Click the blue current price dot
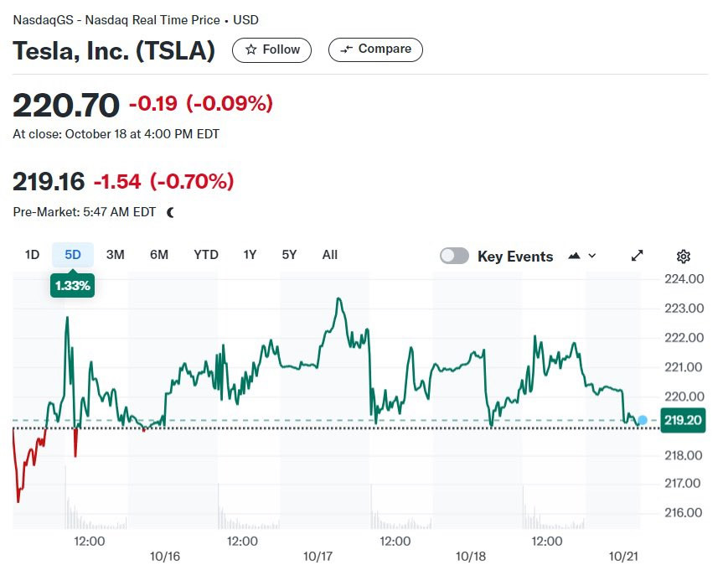This screenshot has width=728, height=581. pos(642,420)
